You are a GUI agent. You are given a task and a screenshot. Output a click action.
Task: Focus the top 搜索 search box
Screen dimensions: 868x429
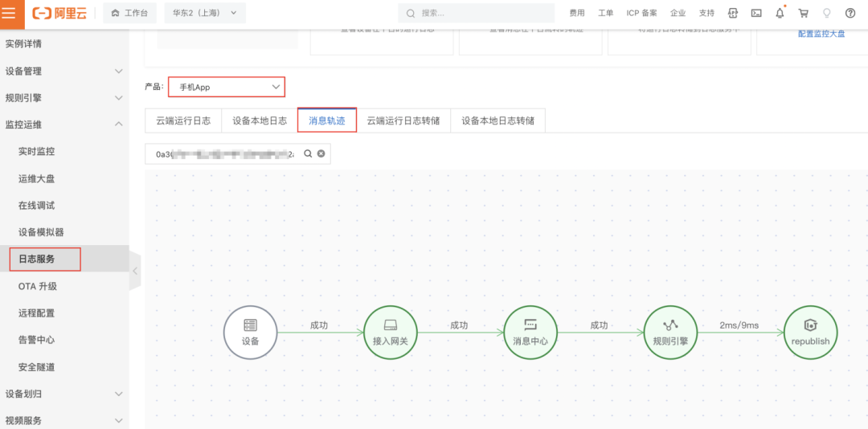476,13
